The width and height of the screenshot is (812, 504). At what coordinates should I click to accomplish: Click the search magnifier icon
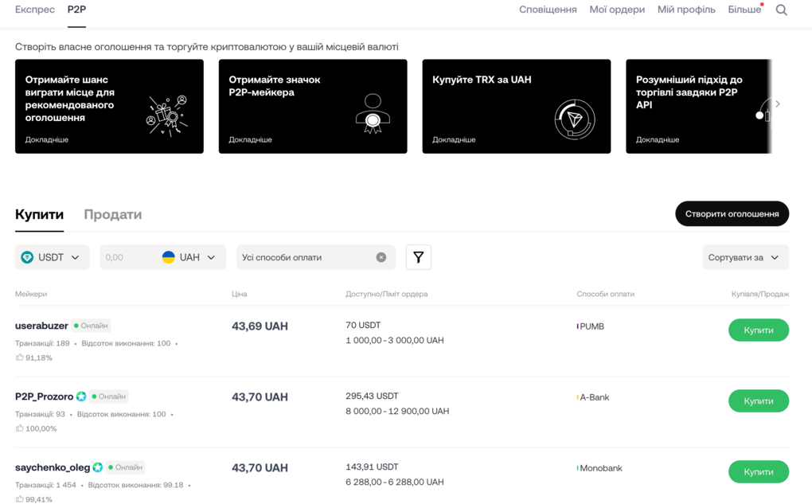[781, 10]
